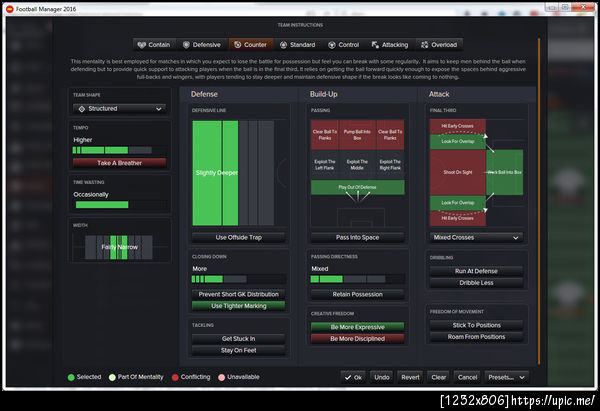Enable Stick To Positions
Viewport: 600px width, 411px height.
click(476, 325)
